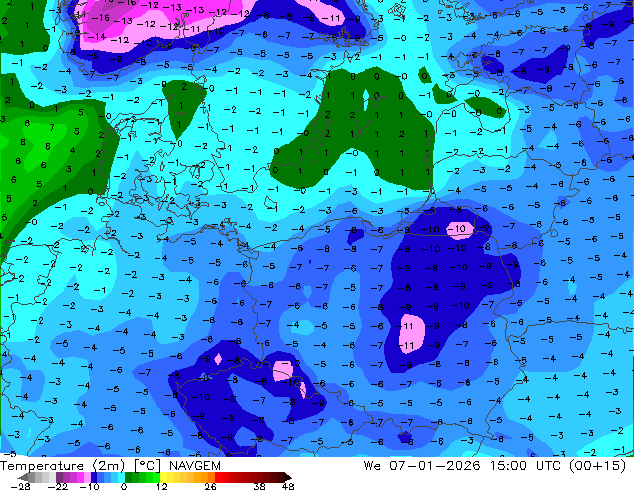Click the gray left arrow of the color scale
634x490 pixels.
23,477
